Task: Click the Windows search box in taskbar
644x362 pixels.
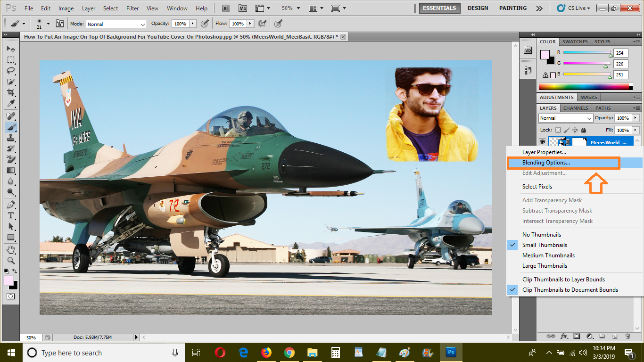Action: 103,353
